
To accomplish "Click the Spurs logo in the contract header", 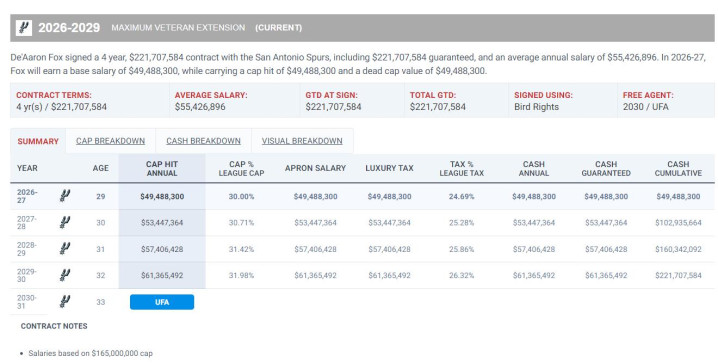I will click(24, 28).
